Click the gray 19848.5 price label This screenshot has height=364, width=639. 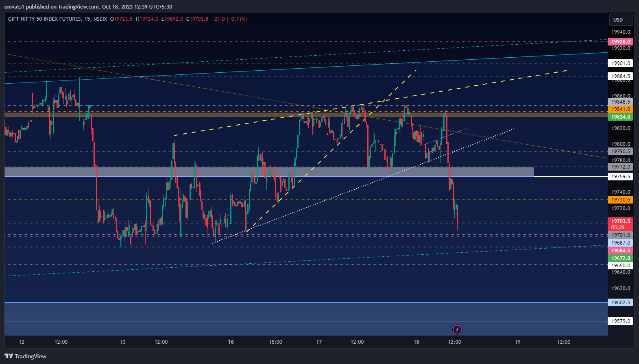click(x=621, y=102)
